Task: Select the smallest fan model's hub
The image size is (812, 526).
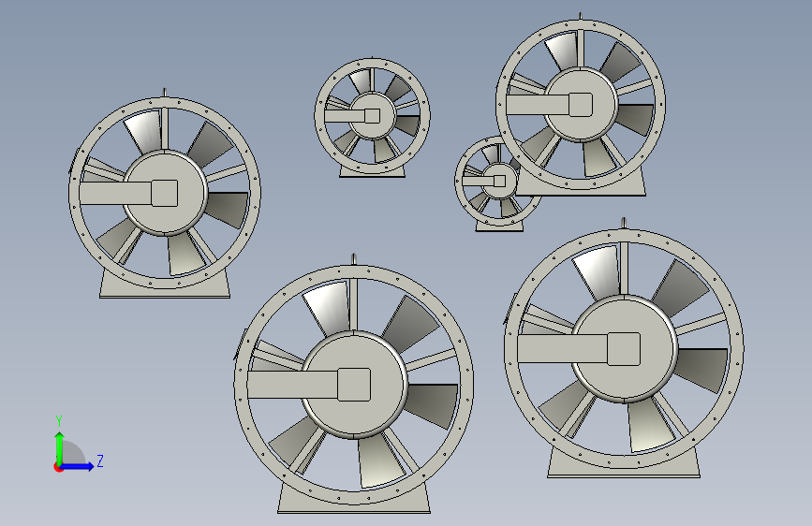Action: point(498,181)
